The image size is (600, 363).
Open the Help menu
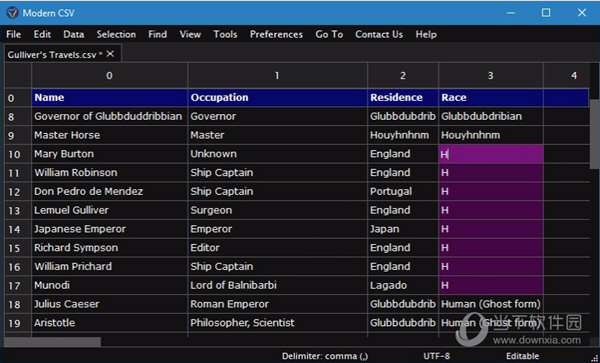(426, 34)
